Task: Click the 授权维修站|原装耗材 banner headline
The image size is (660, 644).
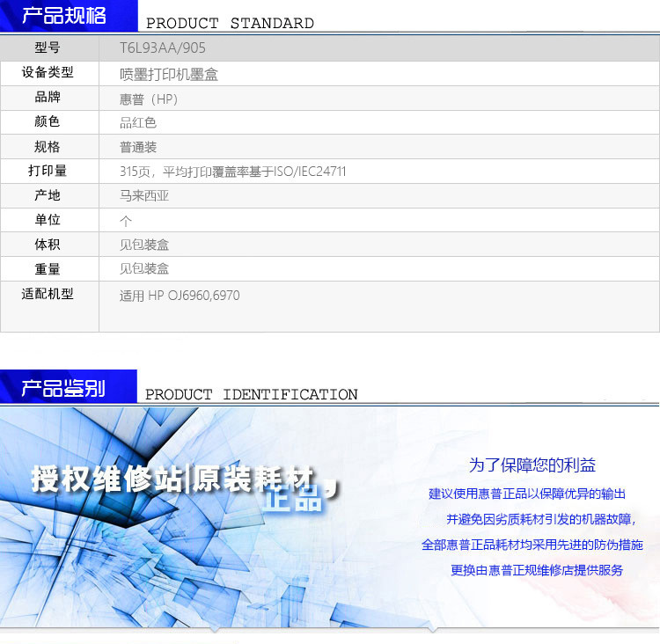Action: point(173,479)
